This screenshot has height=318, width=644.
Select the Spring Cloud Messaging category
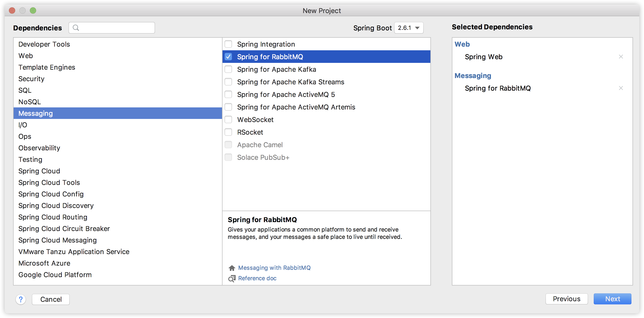click(58, 240)
